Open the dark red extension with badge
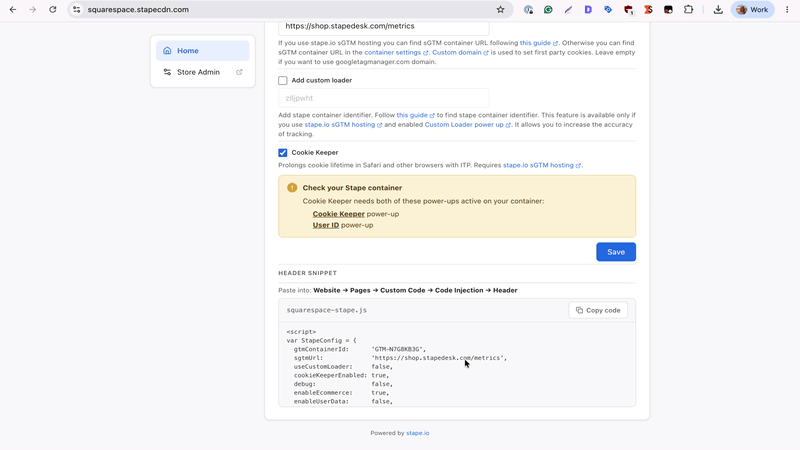 coord(628,10)
